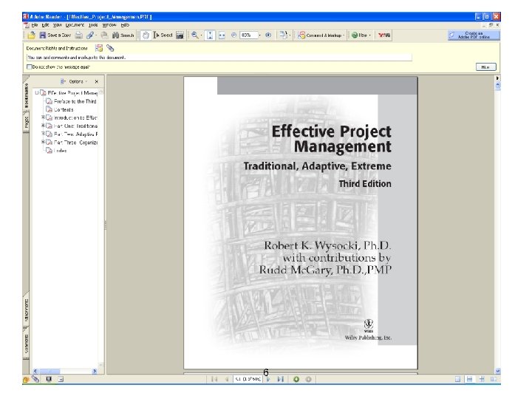The image size is (532, 399).
Task: Open the Contents bookmark
Action: point(62,109)
